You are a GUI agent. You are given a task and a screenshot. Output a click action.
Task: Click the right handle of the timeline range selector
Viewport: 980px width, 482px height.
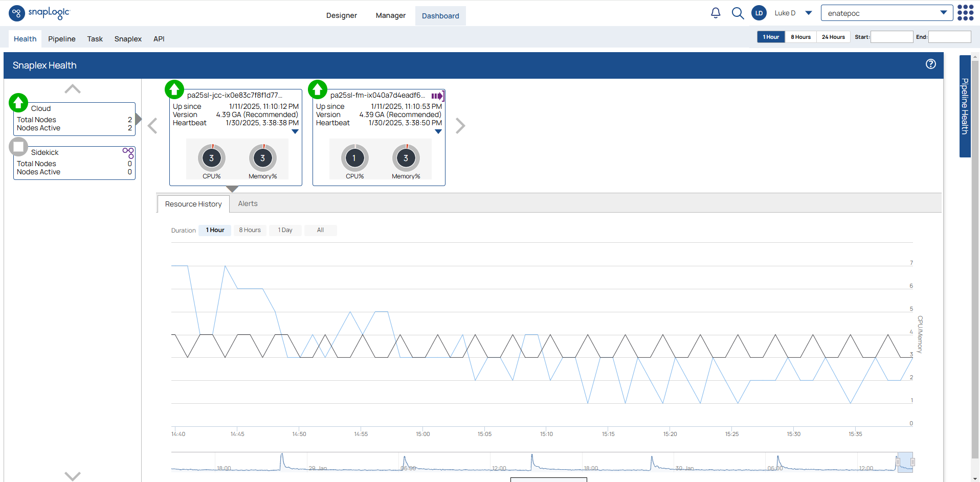[x=912, y=462]
